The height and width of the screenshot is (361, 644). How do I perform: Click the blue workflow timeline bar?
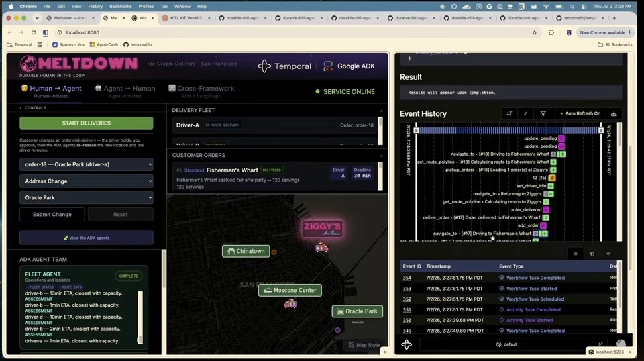point(508,130)
